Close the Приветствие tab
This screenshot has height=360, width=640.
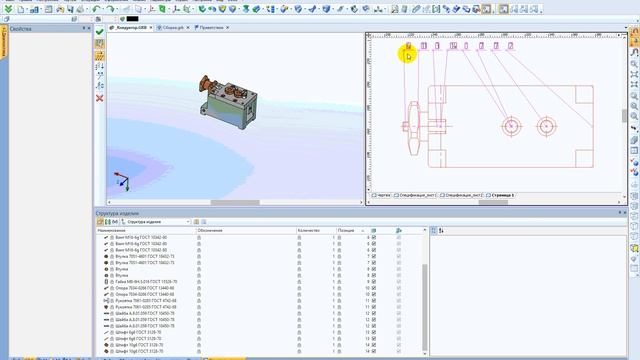[x=227, y=27]
